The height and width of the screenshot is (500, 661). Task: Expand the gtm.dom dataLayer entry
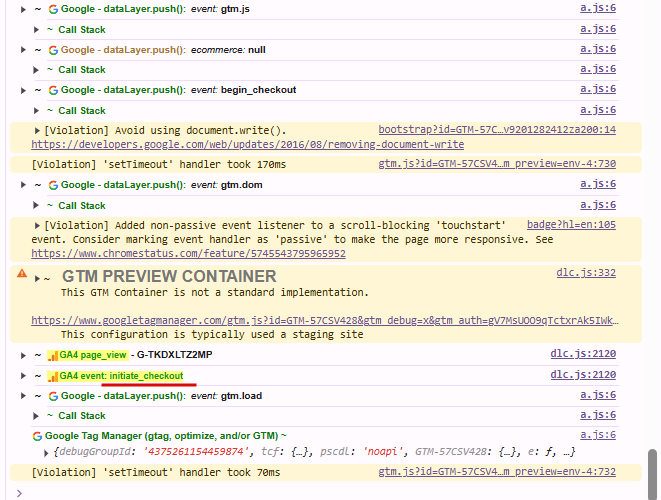[23, 185]
